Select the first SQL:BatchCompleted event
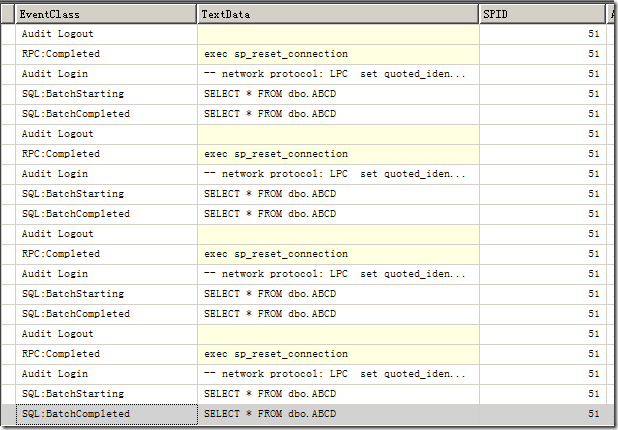This screenshot has height=430, width=618. pos(76,114)
